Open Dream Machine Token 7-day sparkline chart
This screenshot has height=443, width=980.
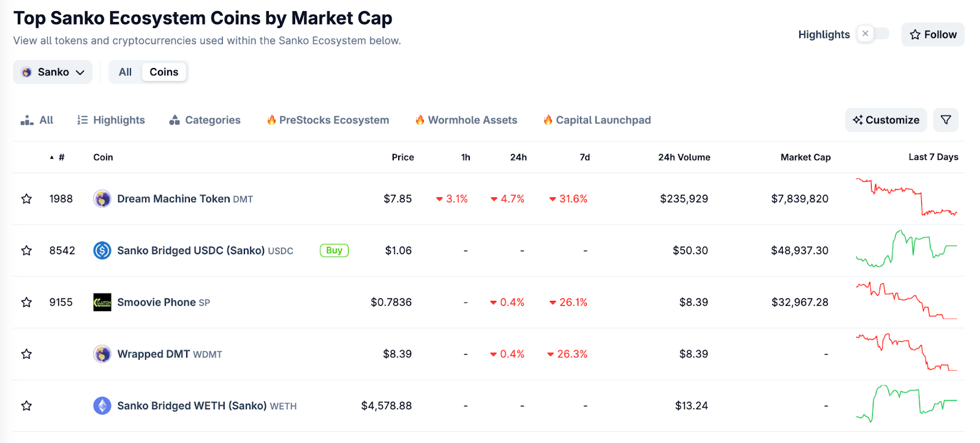[907, 197]
